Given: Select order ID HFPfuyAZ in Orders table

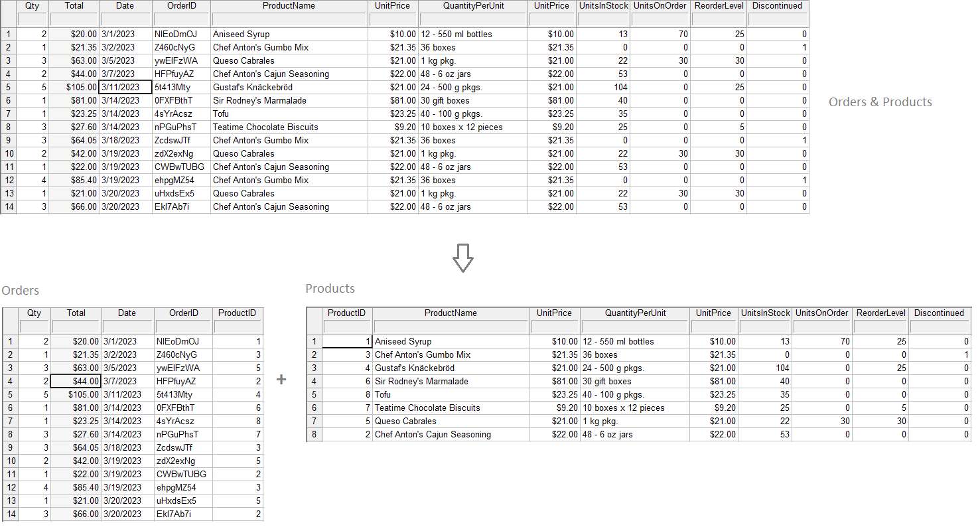Looking at the screenshot, I should pyautogui.click(x=182, y=381).
